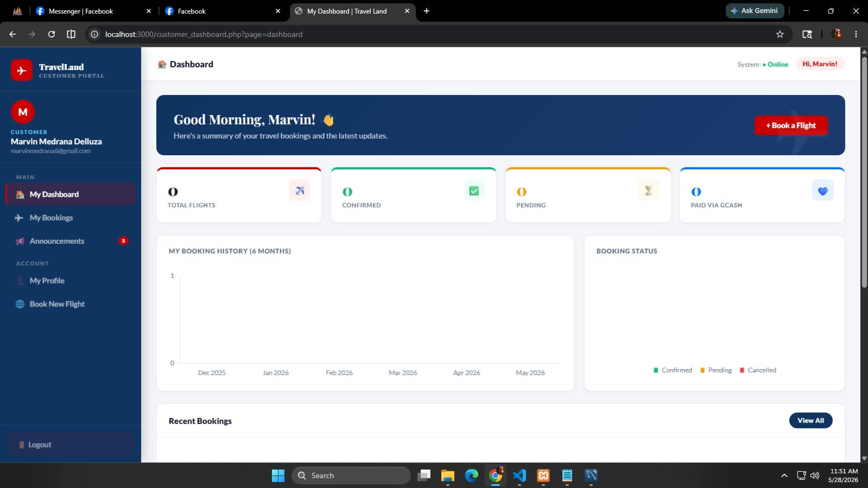This screenshot has height=488, width=868.
Task: Click the Total Flights stat card
Action: (239, 195)
